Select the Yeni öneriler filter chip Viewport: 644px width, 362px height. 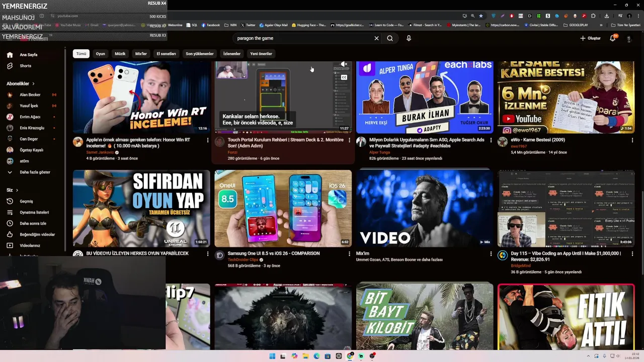point(261,54)
